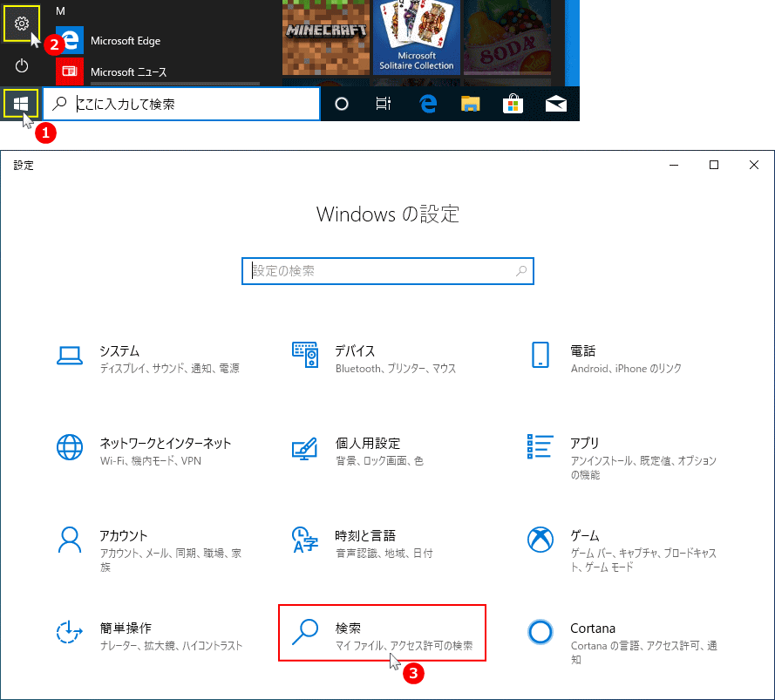Screen dimensions: 775x700
Task: Open the Minecraft tile
Action: tap(326, 37)
